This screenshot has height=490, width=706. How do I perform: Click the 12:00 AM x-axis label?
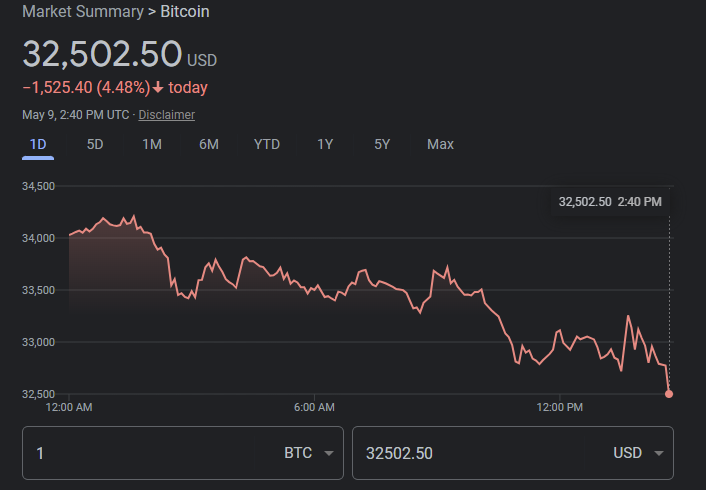69,407
